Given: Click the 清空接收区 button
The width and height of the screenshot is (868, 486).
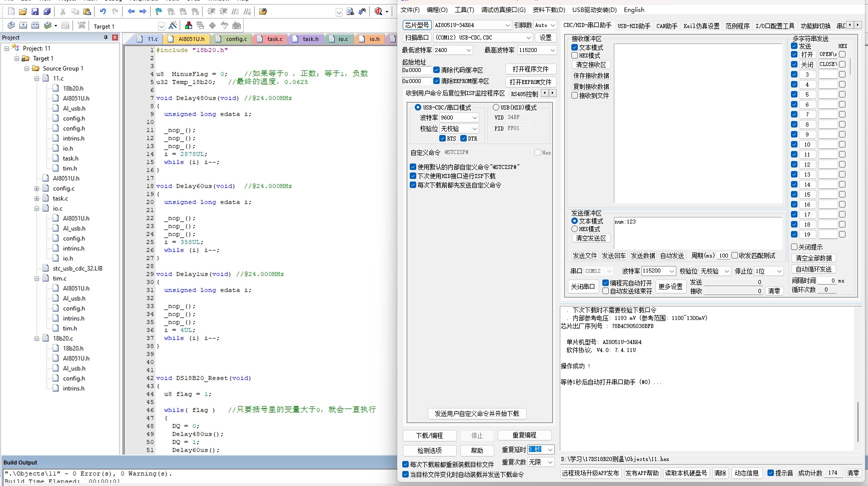Looking at the screenshot, I should (x=591, y=65).
